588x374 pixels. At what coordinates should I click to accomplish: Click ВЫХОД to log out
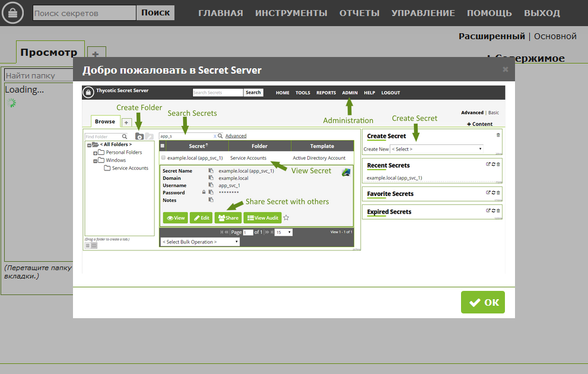pos(542,13)
